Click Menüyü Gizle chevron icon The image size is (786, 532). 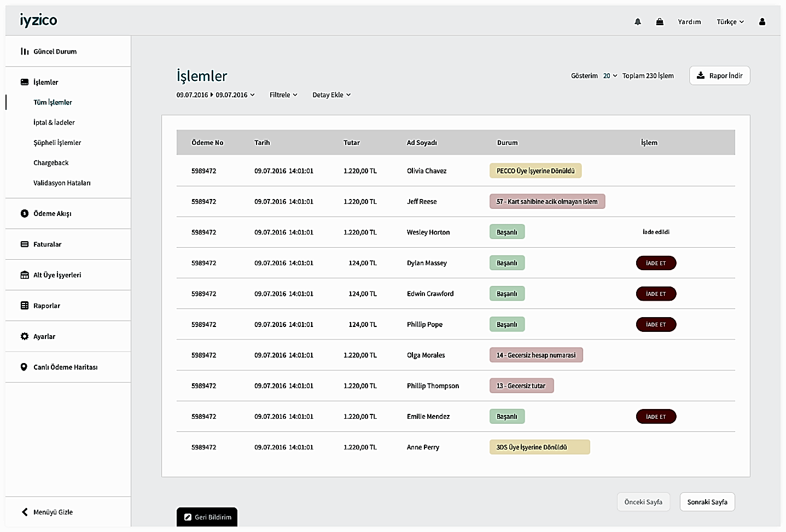[25, 512]
